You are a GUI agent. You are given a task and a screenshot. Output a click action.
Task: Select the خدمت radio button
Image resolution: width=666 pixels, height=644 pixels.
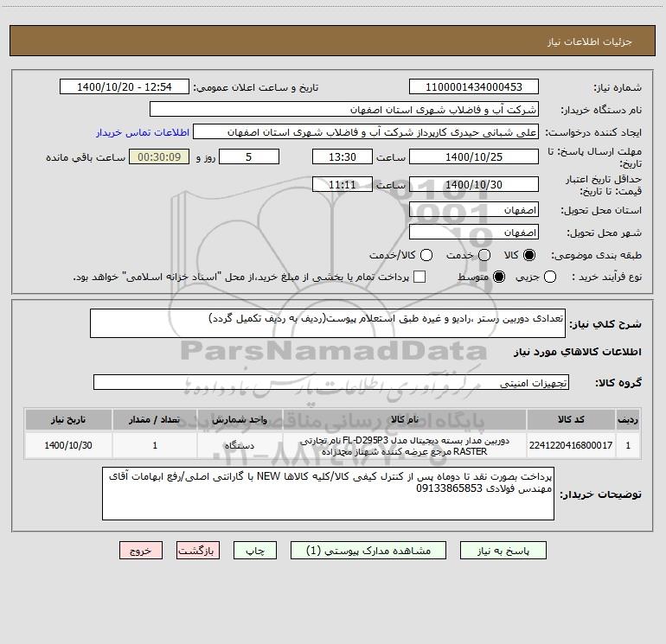(484, 255)
